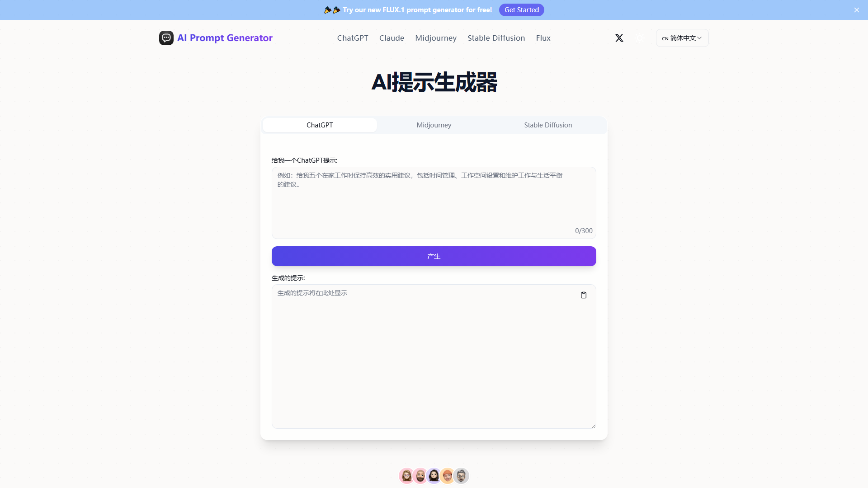This screenshot has width=868, height=488.
Task: Open the 简体中文 language dropdown
Action: (682, 38)
